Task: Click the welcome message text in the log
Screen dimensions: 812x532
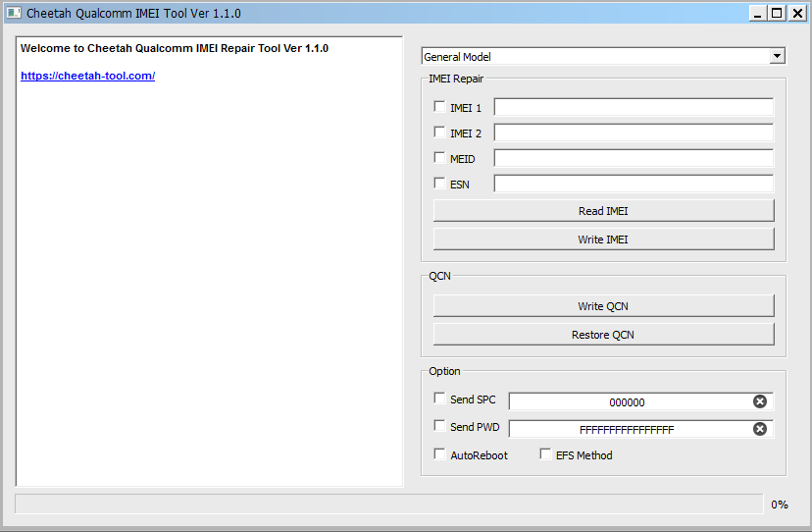Action: click(175, 48)
